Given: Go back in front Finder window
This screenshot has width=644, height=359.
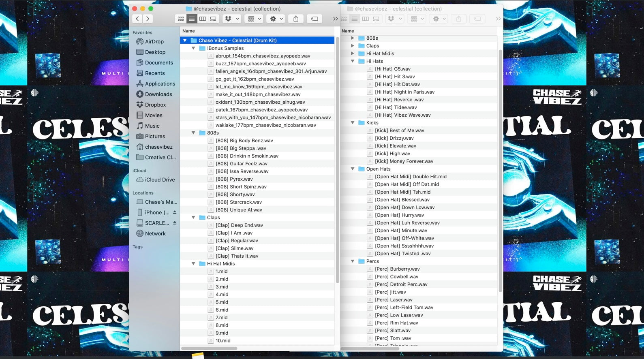Looking at the screenshot, I should (x=137, y=19).
